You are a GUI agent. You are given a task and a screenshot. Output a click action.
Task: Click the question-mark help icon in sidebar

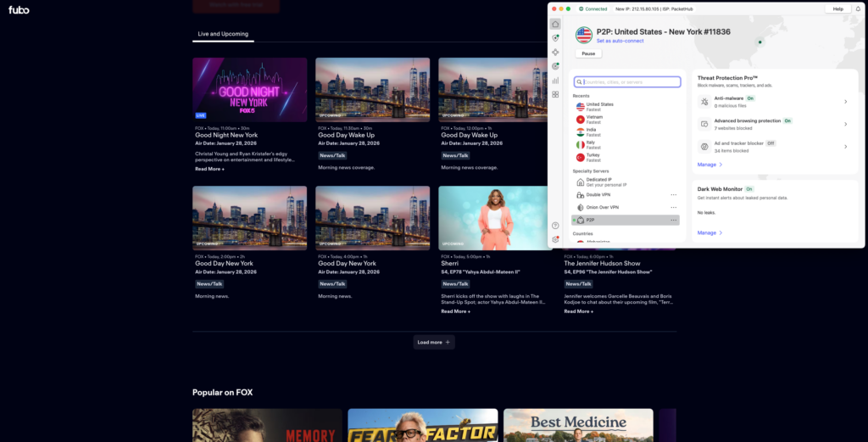tap(555, 226)
